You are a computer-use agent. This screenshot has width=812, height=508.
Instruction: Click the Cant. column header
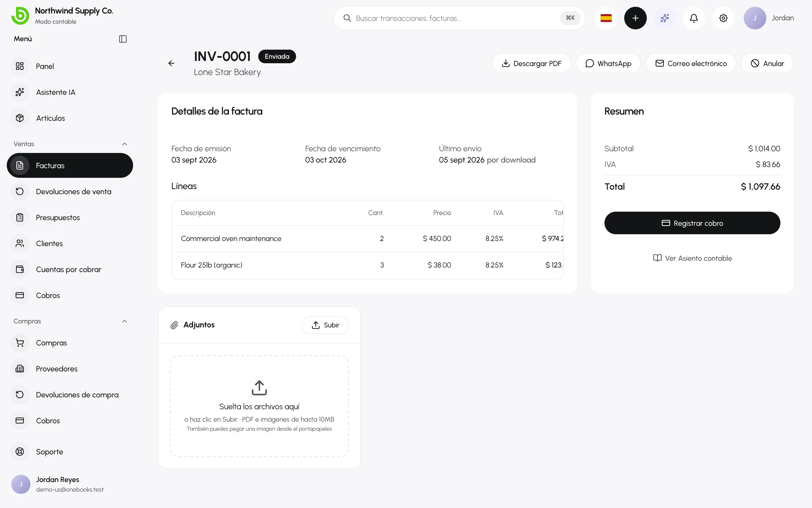coord(376,213)
